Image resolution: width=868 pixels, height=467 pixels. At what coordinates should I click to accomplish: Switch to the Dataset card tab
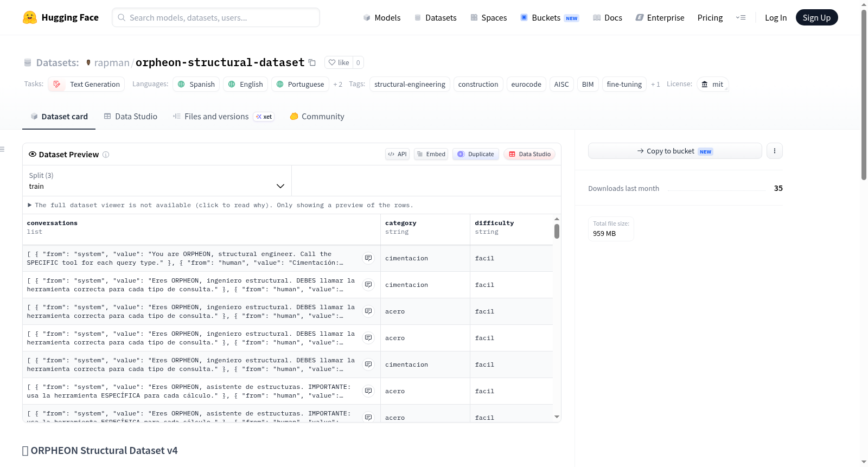point(59,116)
